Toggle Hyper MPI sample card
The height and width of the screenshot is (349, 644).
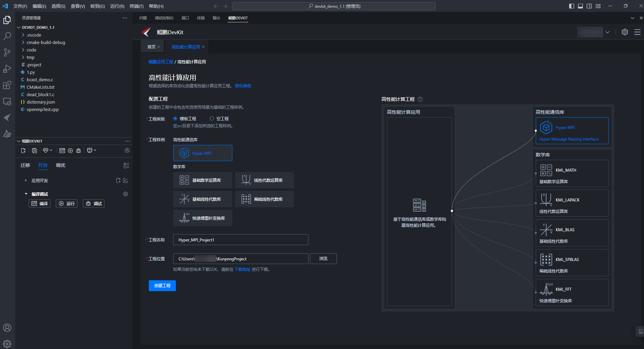203,153
